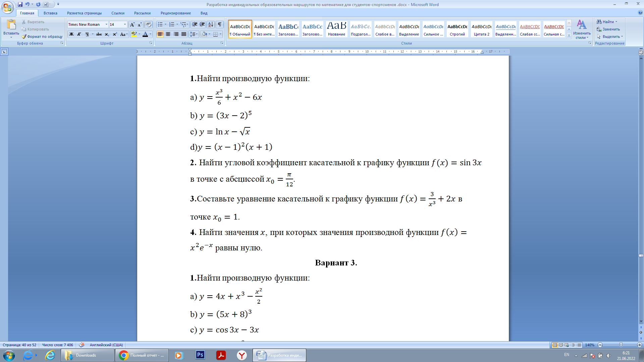The image size is (644, 362).
Task: Click the zoom out minus button
Action: 600,345
